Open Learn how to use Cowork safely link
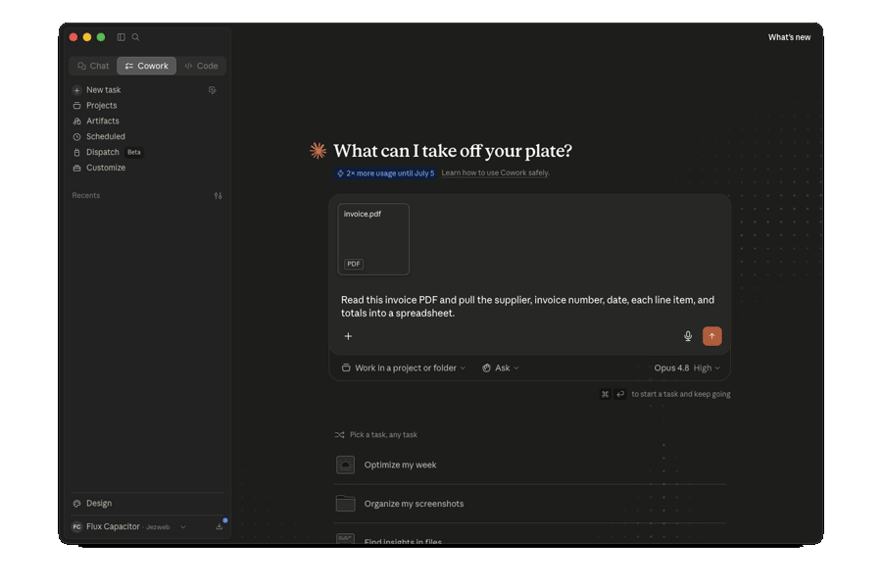This screenshot has width=882, height=588. [495, 172]
